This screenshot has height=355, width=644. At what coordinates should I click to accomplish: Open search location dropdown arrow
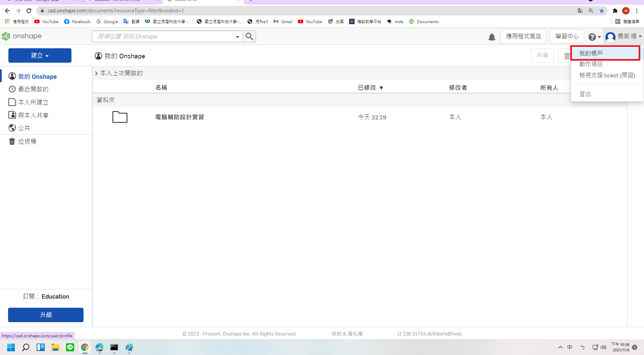237,37
